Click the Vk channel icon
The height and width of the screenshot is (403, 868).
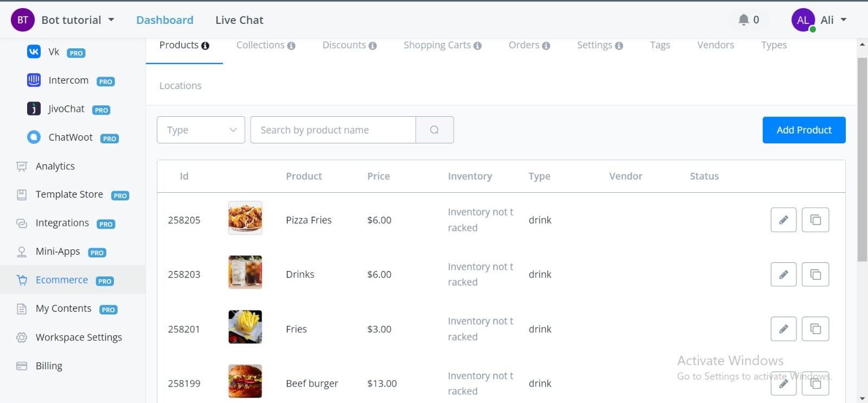tap(33, 52)
